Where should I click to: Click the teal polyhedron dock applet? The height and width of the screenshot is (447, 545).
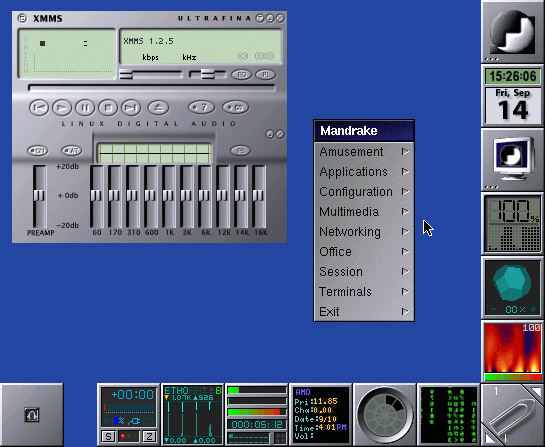coord(513,287)
